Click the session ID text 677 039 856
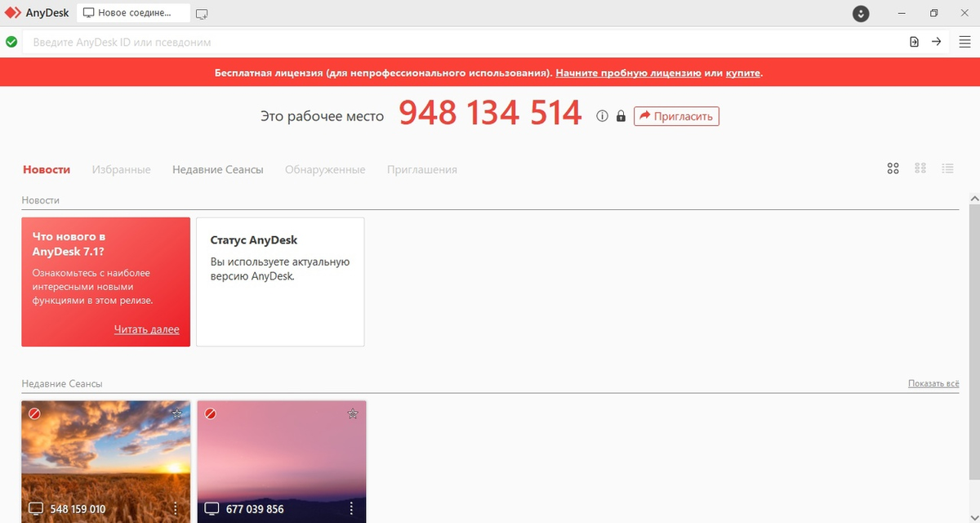This screenshot has height=523, width=980. tap(255, 509)
